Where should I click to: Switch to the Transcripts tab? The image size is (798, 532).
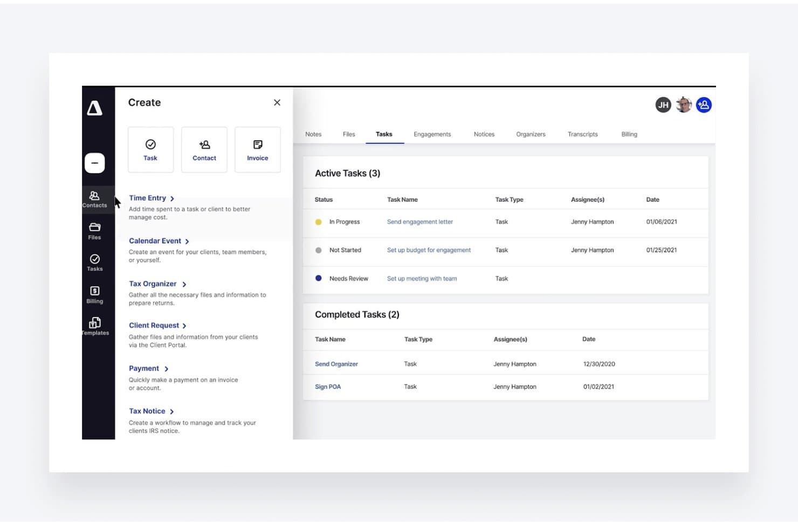(583, 134)
